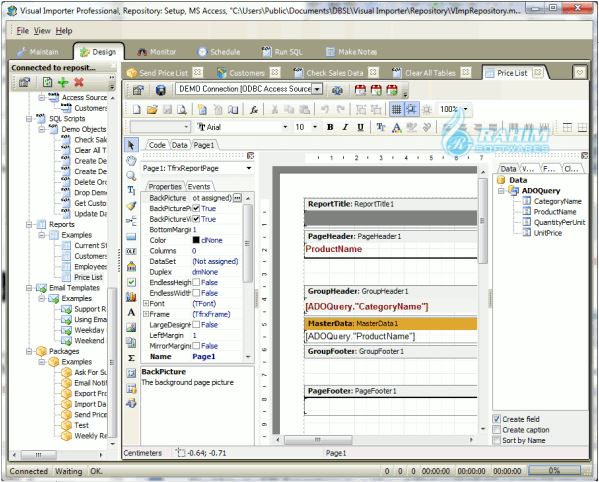Toggle the BackPictureVisible True checkbox

pos(196,219)
